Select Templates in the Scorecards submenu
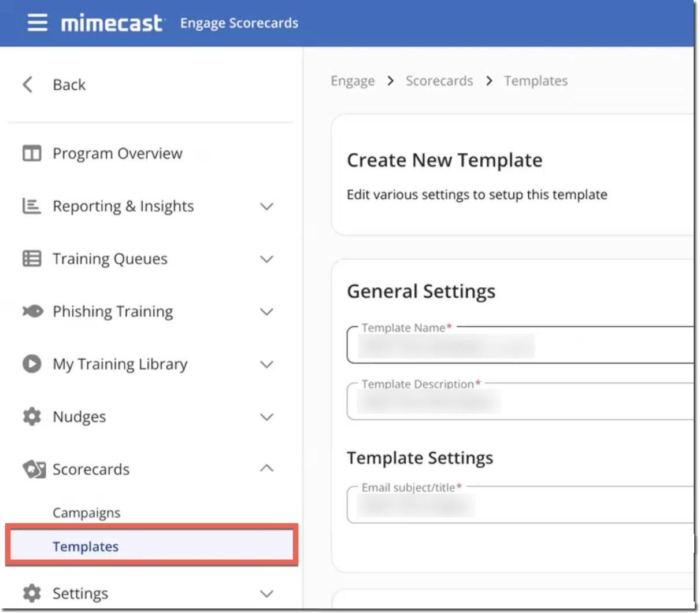This screenshot has height=613, width=700. pyautogui.click(x=85, y=546)
